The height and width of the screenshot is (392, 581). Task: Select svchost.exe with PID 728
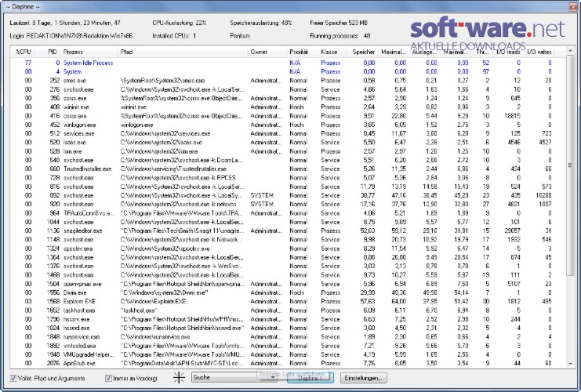[284, 178]
